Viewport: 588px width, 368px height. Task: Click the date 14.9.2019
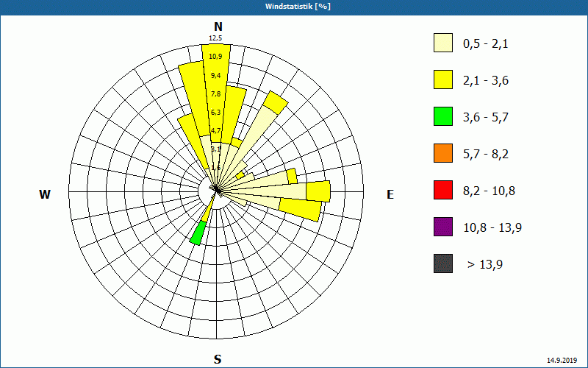tap(562, 361)
